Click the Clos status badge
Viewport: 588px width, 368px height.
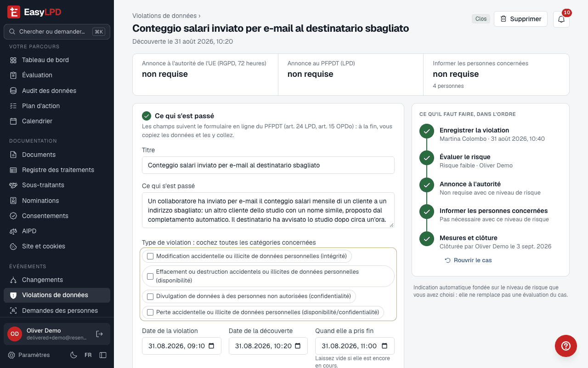[x=481, y=19]
